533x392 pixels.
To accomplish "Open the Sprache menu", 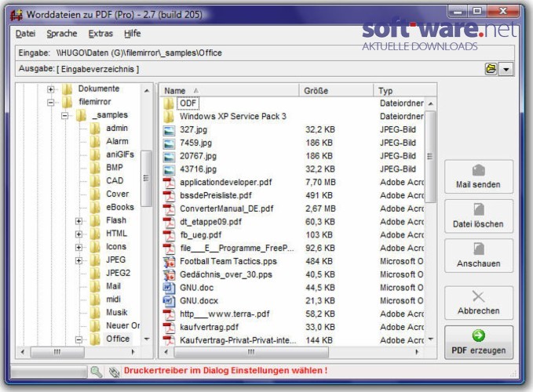I will (62, 34).
